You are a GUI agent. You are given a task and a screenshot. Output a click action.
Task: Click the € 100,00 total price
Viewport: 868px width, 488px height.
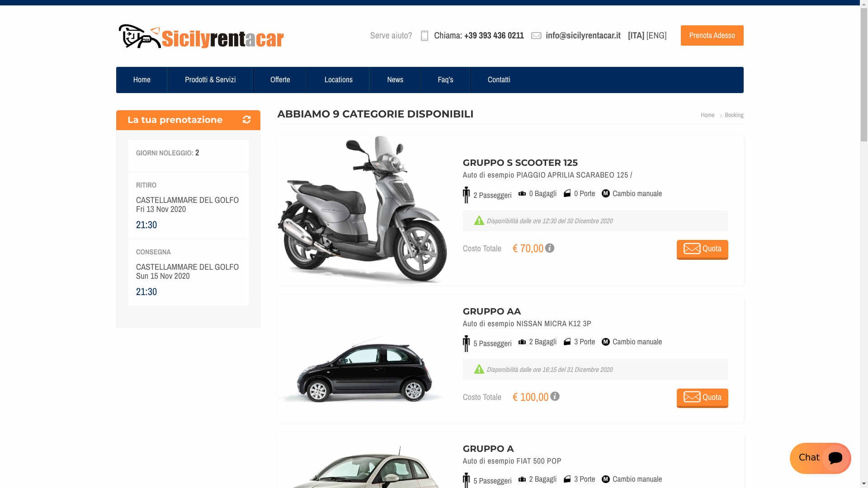click(531, 397)
